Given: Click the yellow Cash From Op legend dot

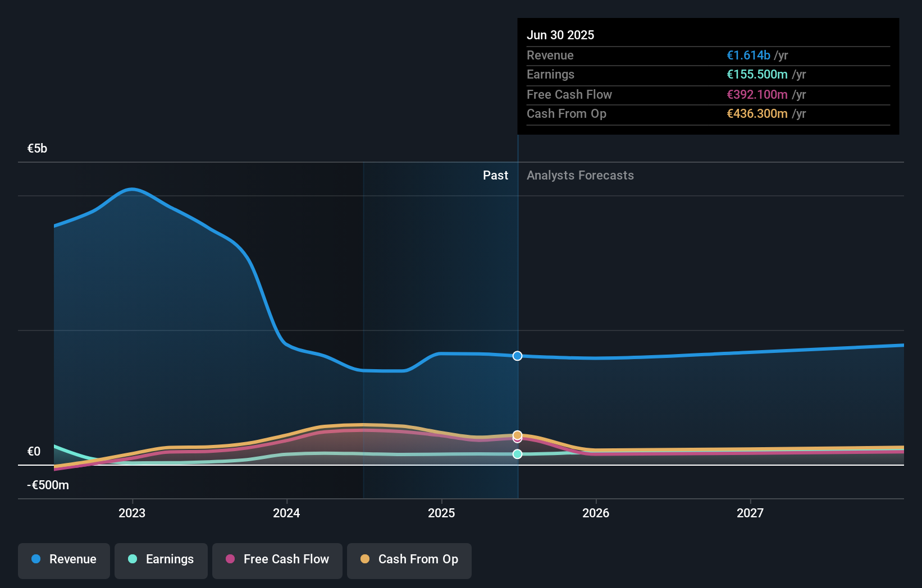Looking at the screenshot, I should click(366, 559).
